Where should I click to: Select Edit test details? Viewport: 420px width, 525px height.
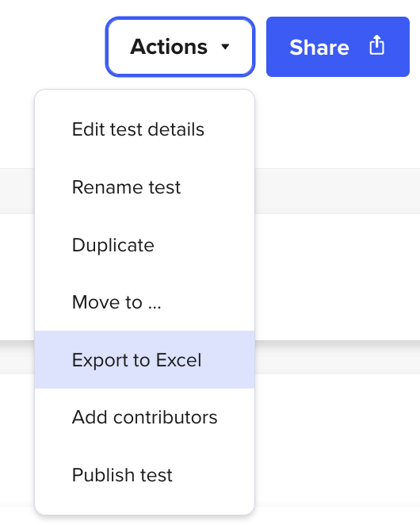[x=144, y=129]
